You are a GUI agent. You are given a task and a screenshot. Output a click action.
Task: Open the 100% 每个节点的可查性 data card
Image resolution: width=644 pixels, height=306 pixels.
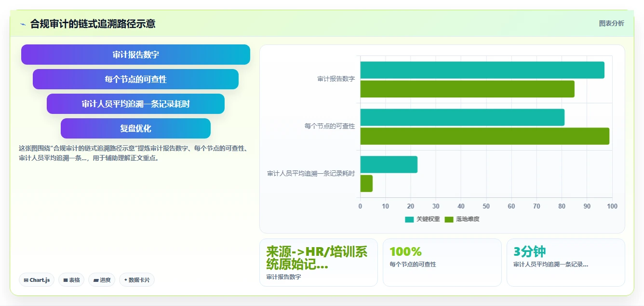[442, 263]
